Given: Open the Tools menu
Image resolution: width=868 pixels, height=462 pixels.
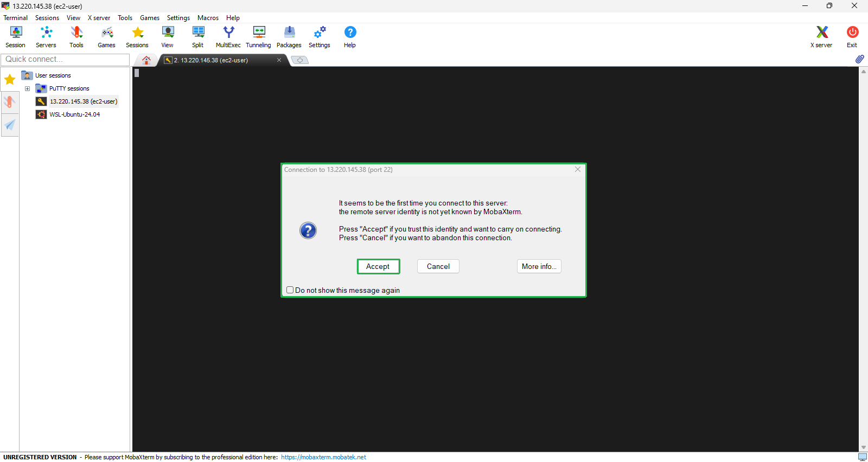Looking at the screenshot, I should tap(125, 18).
